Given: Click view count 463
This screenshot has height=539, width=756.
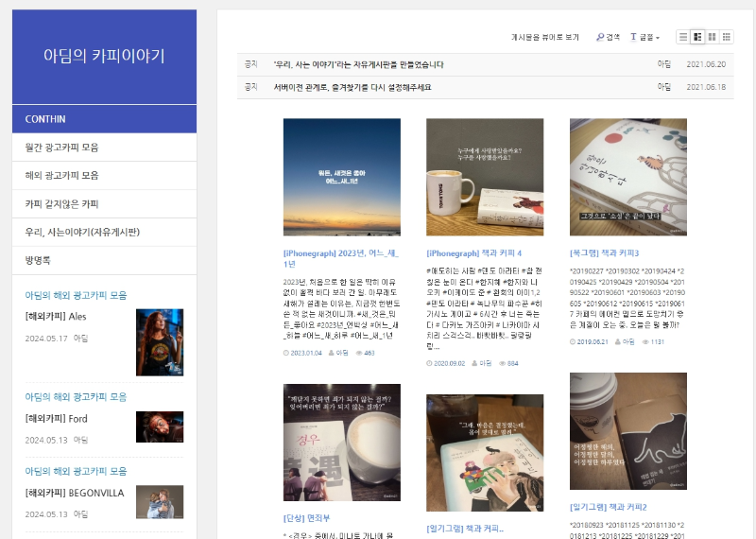Looking at the screenshot, I should coord(365,354).
